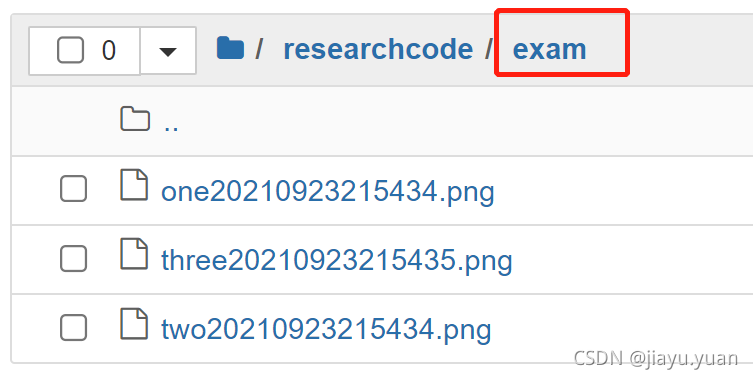Toggle the select-all checkbox in the header
Viewport: 753px width, 379px height.
click(x=70, y=50)
